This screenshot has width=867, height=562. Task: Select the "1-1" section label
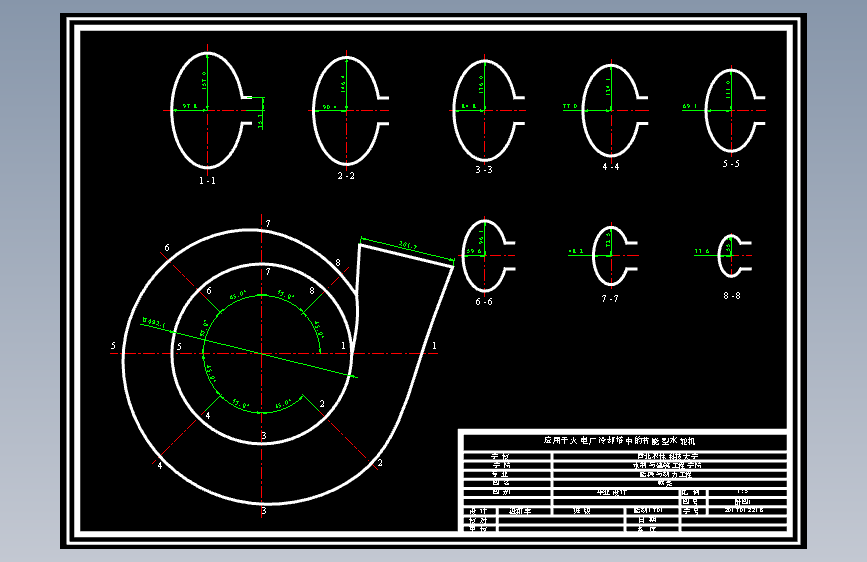(207, 181)
